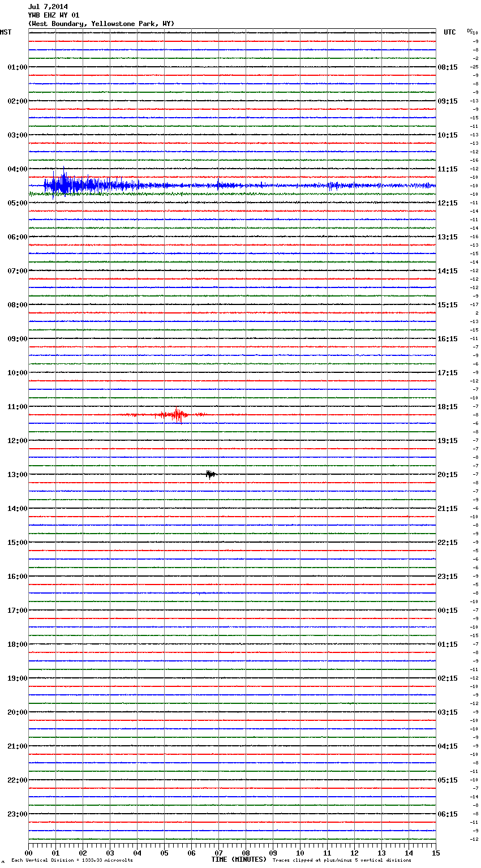This screenshot has width=481, height=868.
Task: Click "Each Vertical Division = 1333.33 microvolts" note
Action: coord(72,861)
